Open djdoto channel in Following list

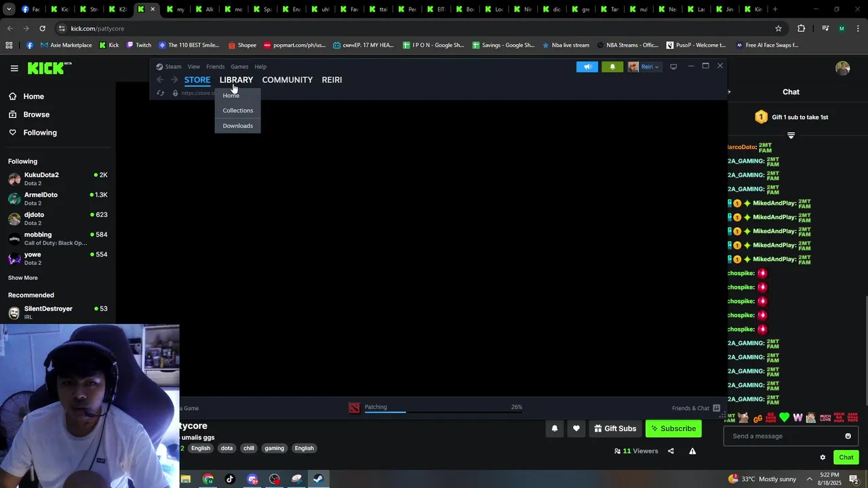coord(58,218)
